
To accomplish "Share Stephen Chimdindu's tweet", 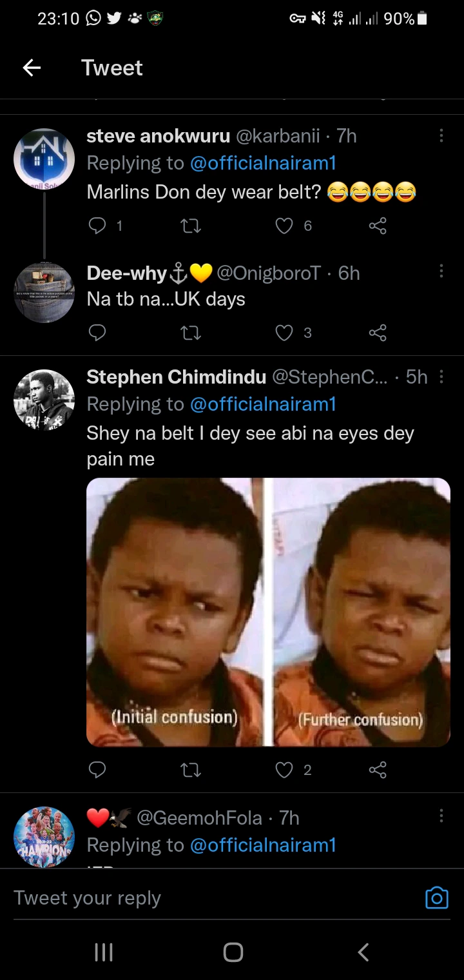I will pyautogui.click(x=378, y=769).
